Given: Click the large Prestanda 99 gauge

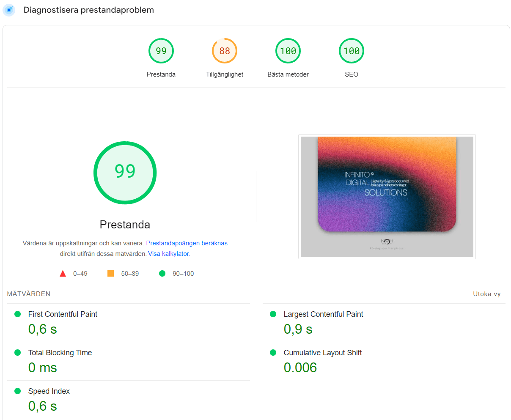Looking at the screenshot, I should pyautogui.click(x=125, y=173).
